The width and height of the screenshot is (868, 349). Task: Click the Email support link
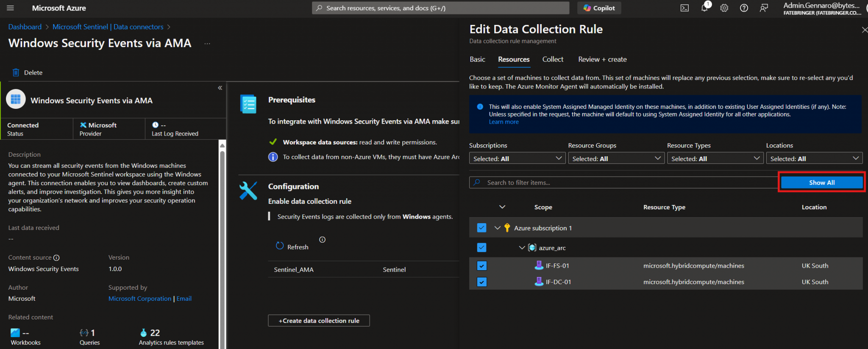point(184,299)
